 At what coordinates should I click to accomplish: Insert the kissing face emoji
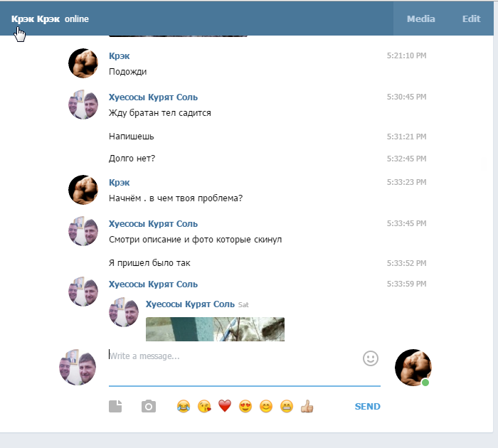click(x=204, y=407)
